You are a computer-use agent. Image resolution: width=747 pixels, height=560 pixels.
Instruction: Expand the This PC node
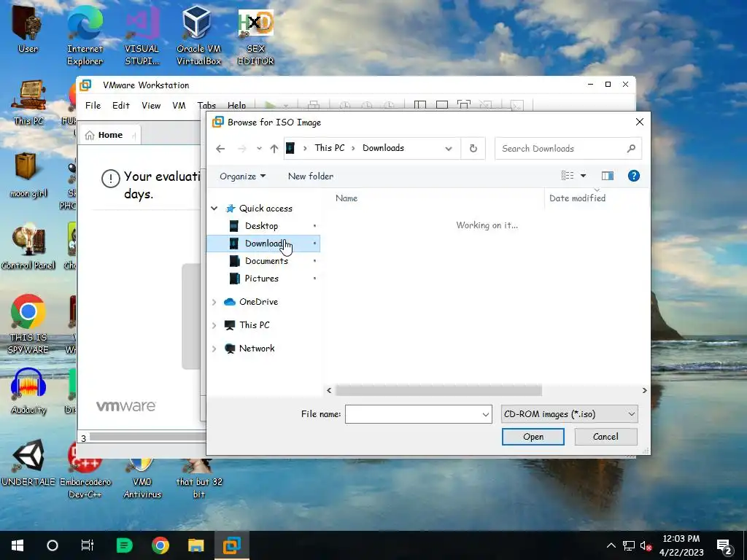(214, 325)
